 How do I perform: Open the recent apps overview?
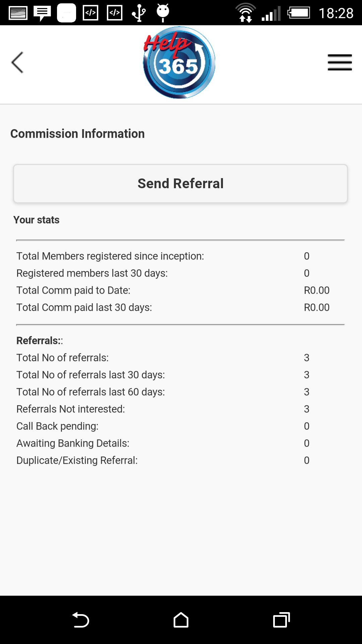(282, 620)
